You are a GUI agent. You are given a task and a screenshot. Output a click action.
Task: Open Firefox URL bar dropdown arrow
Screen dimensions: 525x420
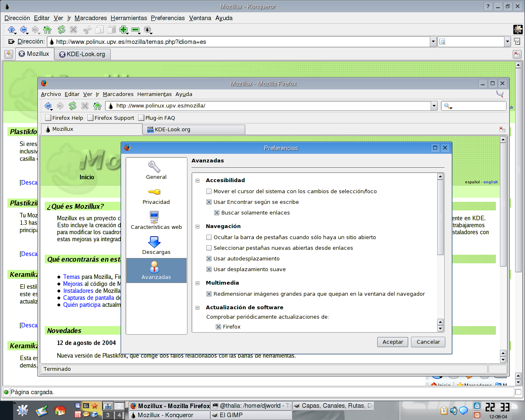coord(434,106)
